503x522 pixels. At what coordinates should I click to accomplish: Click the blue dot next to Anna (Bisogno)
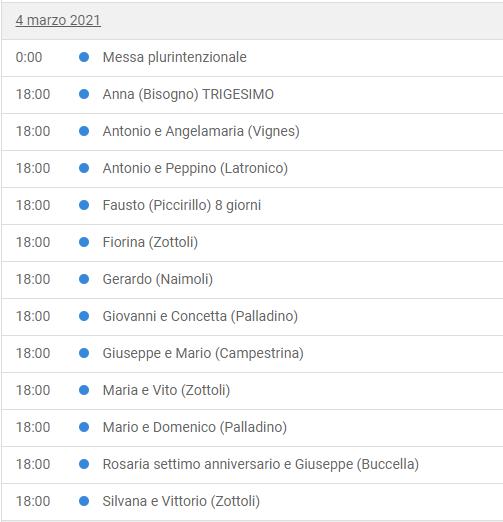pos(84,94)
